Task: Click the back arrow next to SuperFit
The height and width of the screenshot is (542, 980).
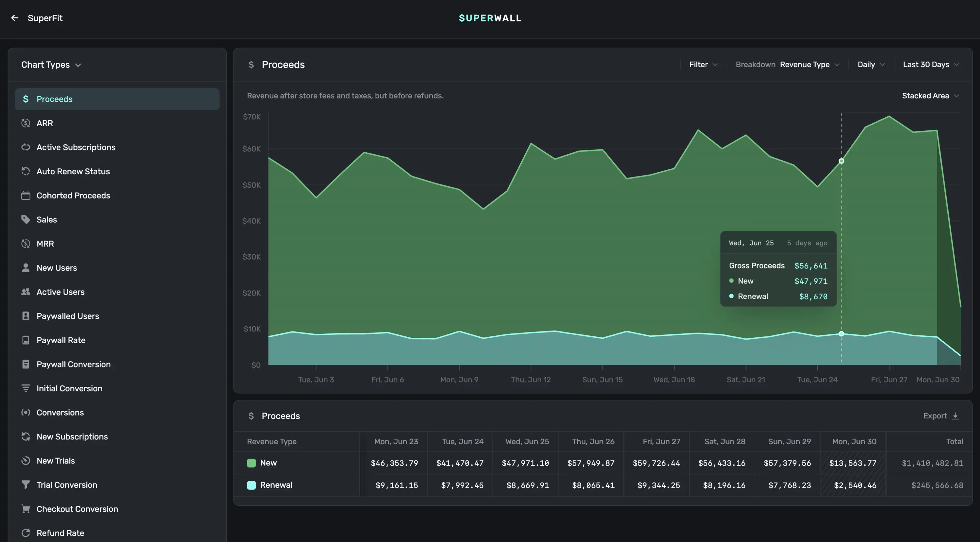Action: point(15,18)
